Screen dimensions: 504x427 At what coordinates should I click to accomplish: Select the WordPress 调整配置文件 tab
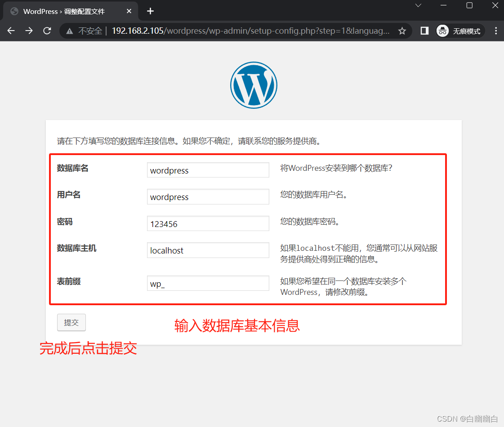click(x=71, y=11)
